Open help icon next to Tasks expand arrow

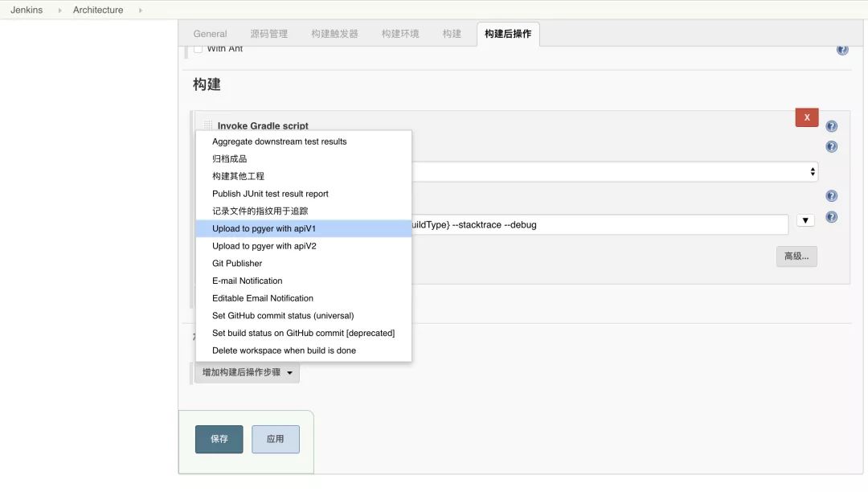(831, 217)
